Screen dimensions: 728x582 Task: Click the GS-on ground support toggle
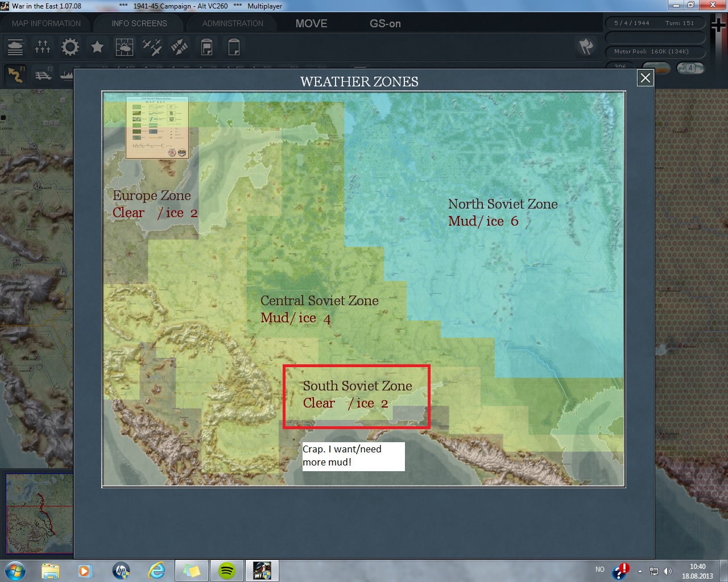pyautogui.click(x=386, y=23)
